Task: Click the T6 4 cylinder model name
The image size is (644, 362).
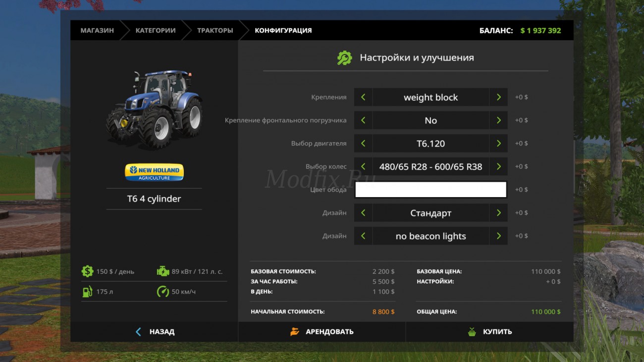Action: click(154, 199)
